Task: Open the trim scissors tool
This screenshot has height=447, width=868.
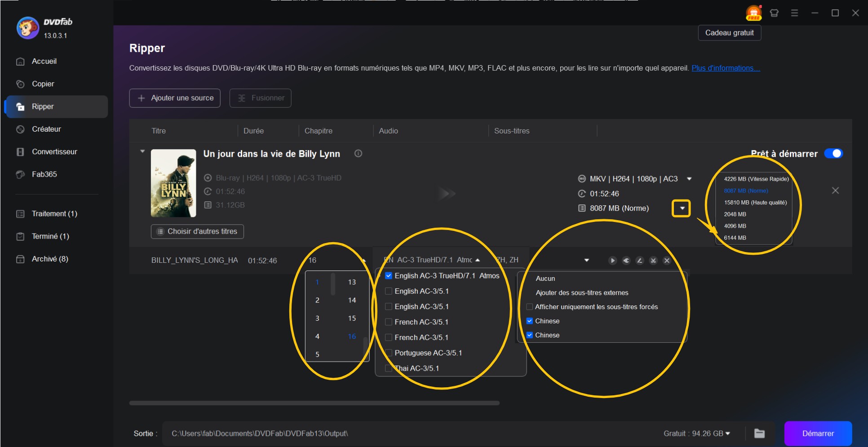Action: click(653, 261)
